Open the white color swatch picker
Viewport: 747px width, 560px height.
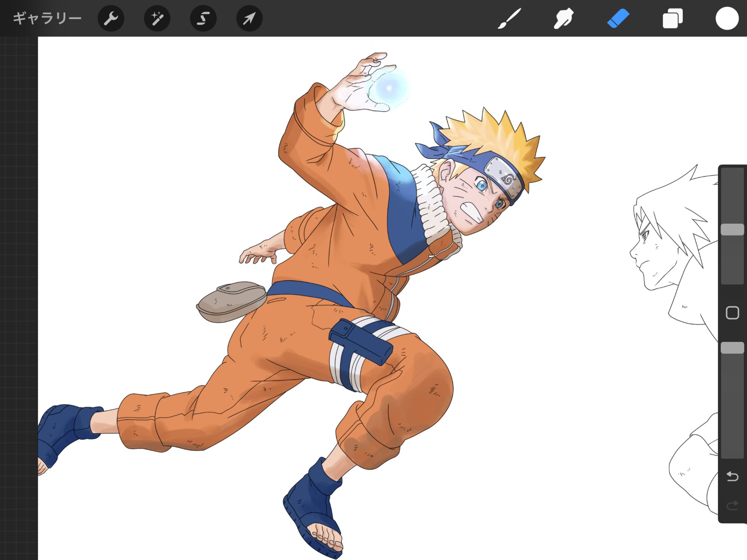tap(727, 18)
